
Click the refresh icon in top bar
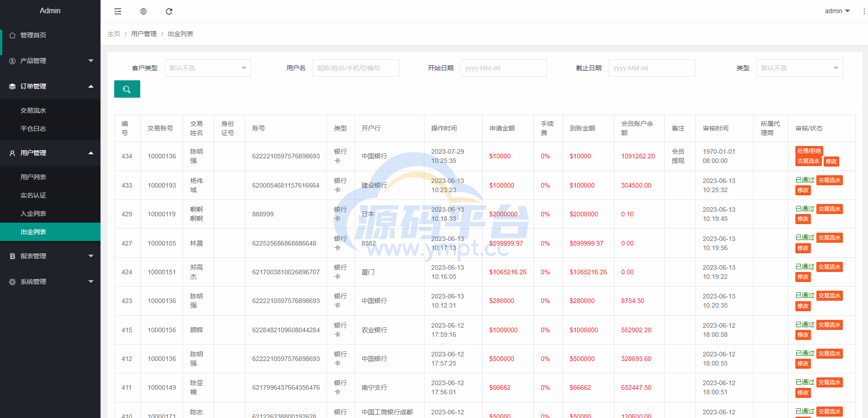[x=169, y=11]
